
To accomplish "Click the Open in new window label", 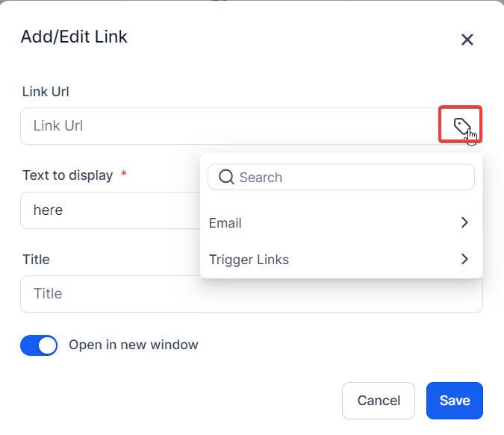I will point(134,345).
